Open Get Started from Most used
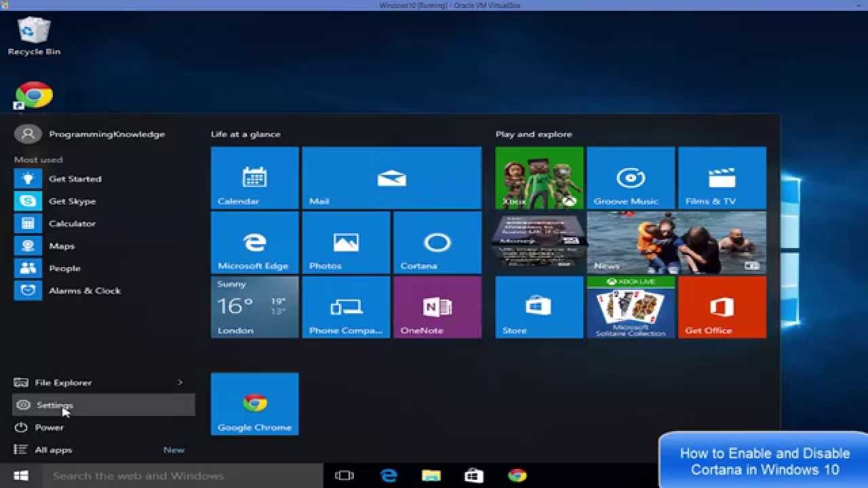 (103, 179)
